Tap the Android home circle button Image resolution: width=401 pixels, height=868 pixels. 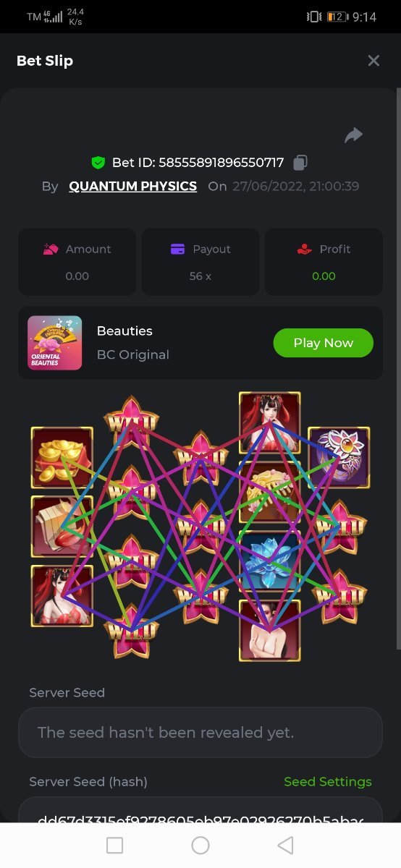pos(200,845)
